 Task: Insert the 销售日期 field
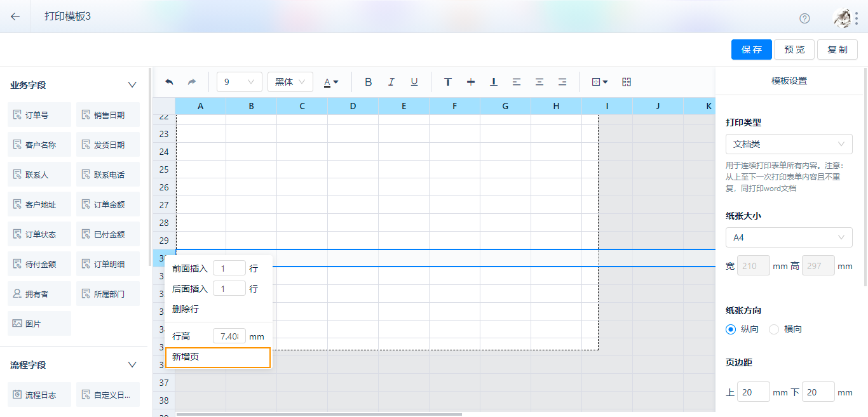[x=108, y=115]
